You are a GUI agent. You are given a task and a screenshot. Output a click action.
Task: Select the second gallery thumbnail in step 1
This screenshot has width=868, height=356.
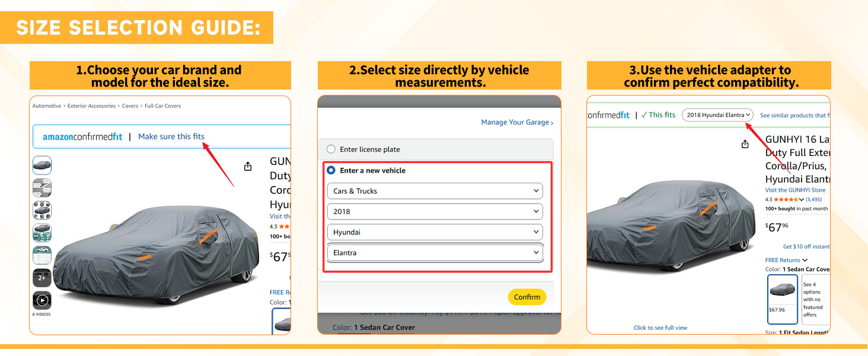coord(42,187)
